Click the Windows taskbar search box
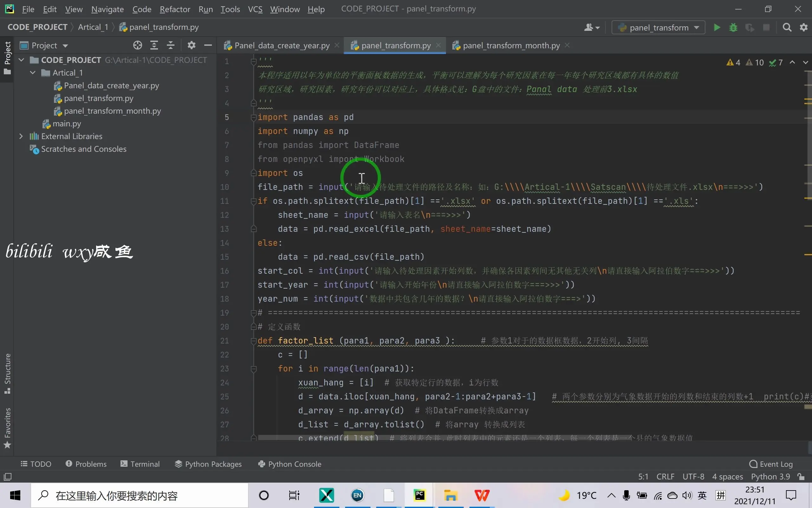Image resolution: width=812 pixels, height=508 pixels. tap(140, 495)
